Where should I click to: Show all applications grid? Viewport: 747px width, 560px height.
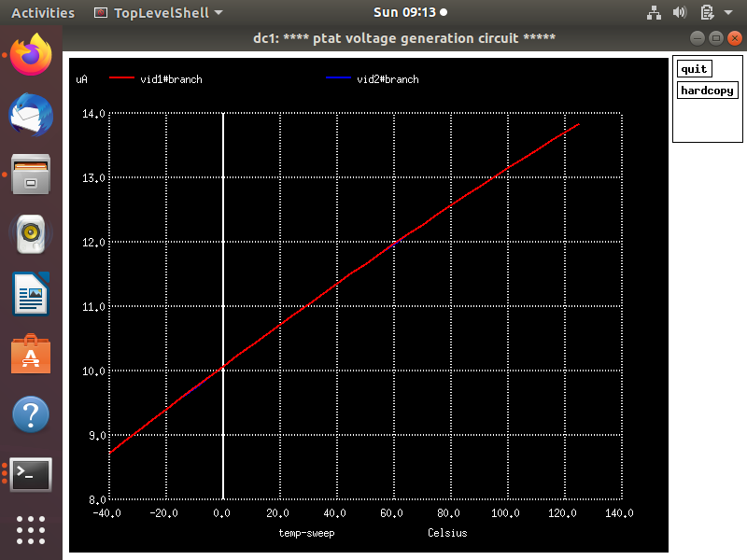click(x=31, y=530)
